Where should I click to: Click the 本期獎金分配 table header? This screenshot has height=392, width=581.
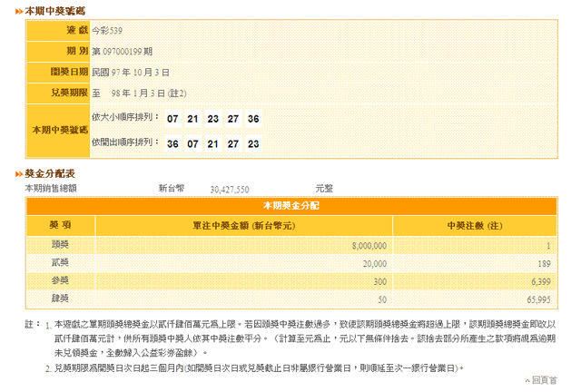pos(291,206)
